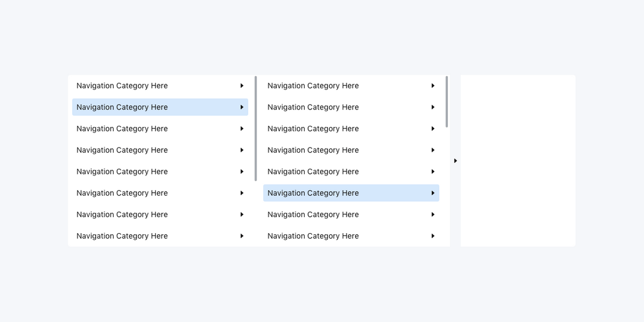The height and width of the screenshot is (322, 644).
Task: Choose fifth navigation category in left column
Action: tap(122, 172)
